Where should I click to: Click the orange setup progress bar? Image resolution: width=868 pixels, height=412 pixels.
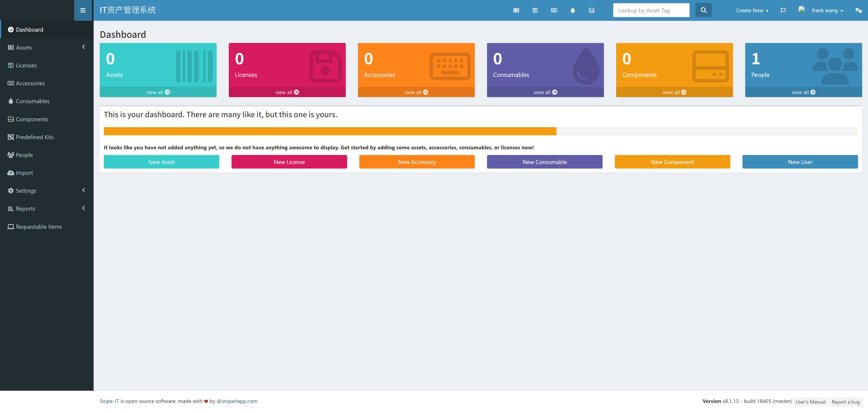[330, 131]
